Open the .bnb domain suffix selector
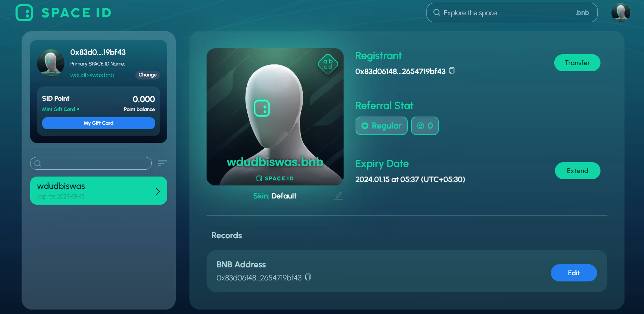The image size is (644, 314). pos(582,13)
